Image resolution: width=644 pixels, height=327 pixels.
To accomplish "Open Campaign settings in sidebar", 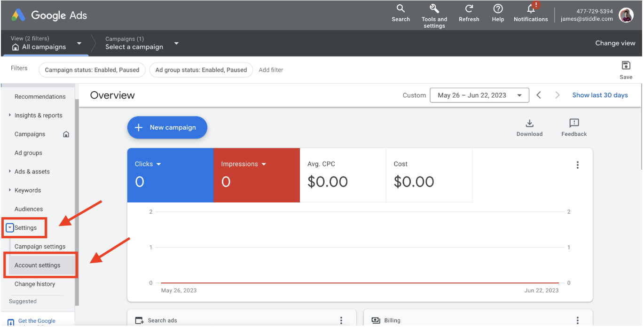I will pos(40,247).
